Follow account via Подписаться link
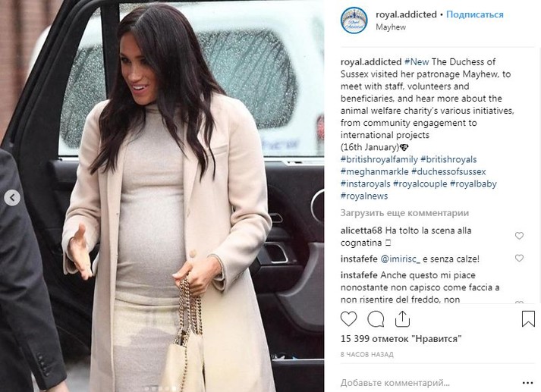Image resolution: width=541 pixels, height=392 pixels. [475, 14]
